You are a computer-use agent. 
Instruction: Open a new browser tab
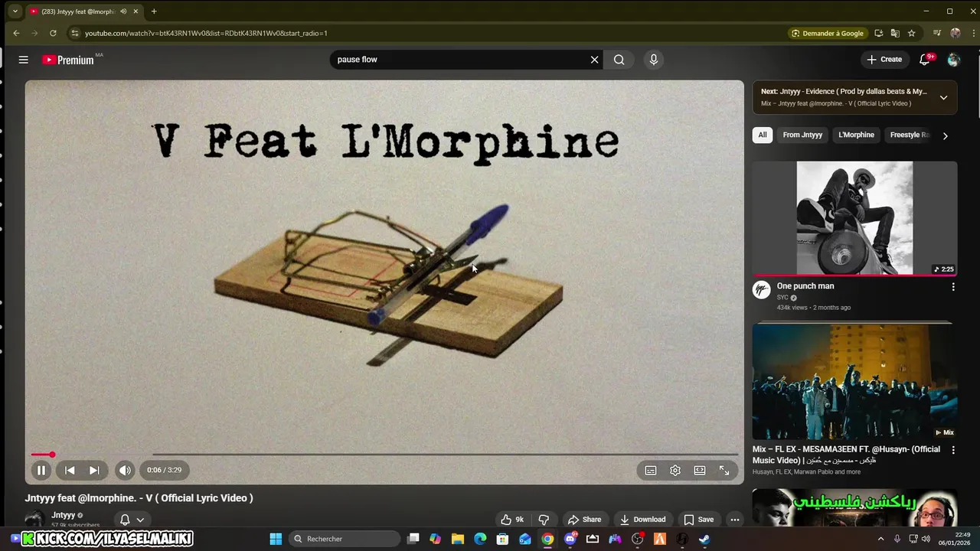tap(154, 11)
